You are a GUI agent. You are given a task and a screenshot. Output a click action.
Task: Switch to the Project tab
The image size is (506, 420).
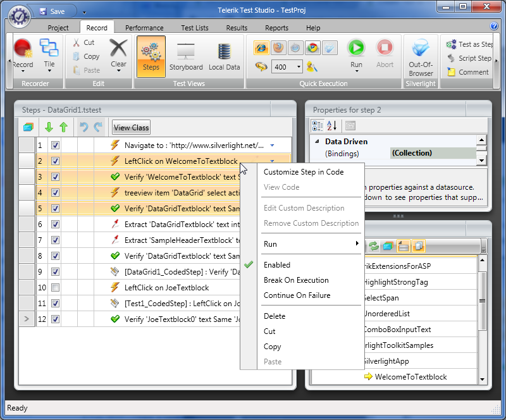(x=58, y=28)
